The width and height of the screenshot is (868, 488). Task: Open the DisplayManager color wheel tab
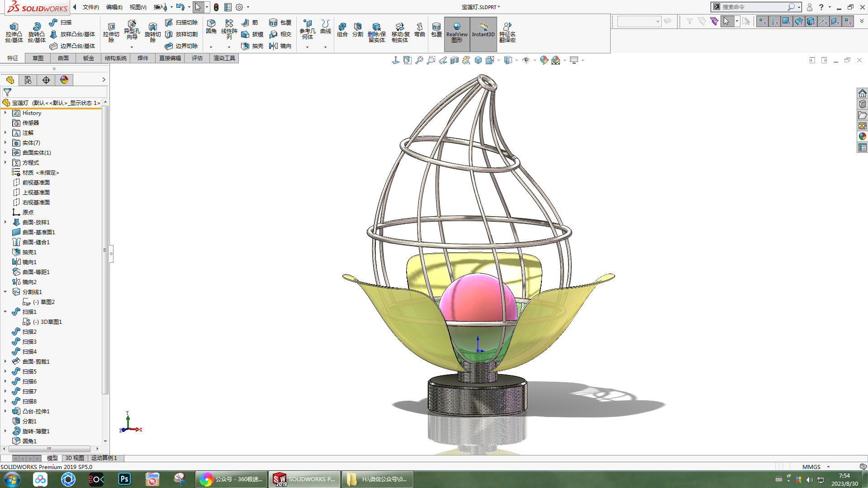(64, 80)
